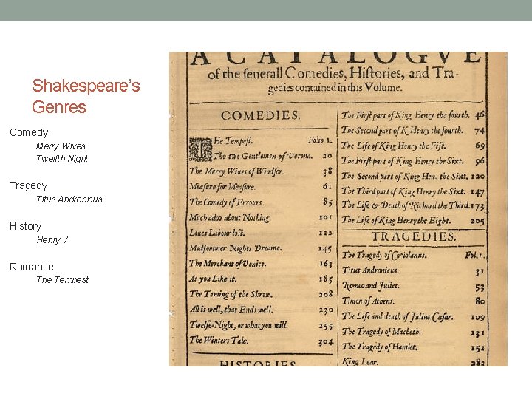The height and width of the screenshot is (399, 532).
Task: Click 'Romeo and Juliet' entry
Action: pos(370,286)
